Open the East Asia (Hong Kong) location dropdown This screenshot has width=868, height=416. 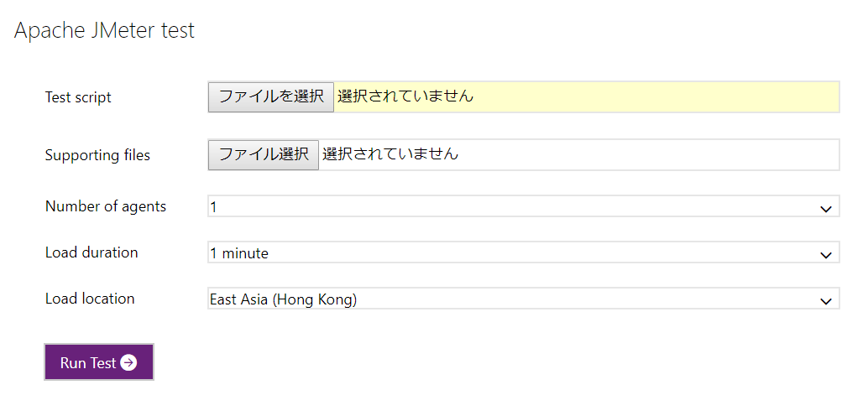[524, 299]
